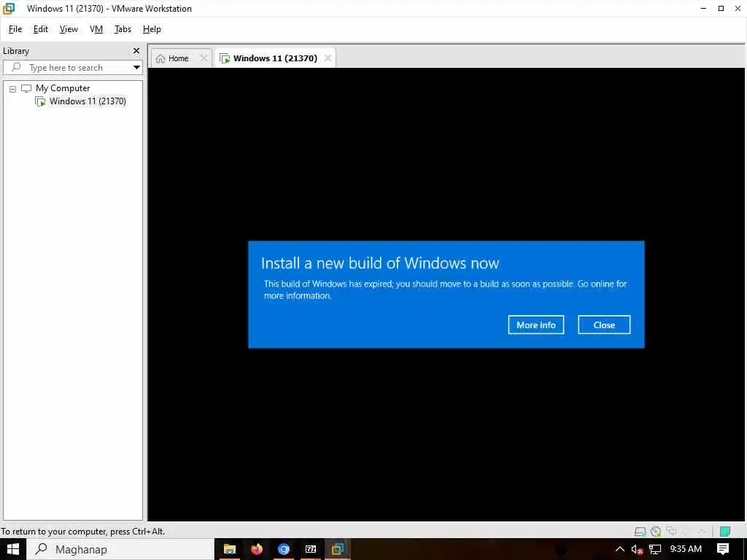Click the VM icon beside Windows 11 (21370) in Library
Screen dimensions: 747x560
tap(41, 101)
